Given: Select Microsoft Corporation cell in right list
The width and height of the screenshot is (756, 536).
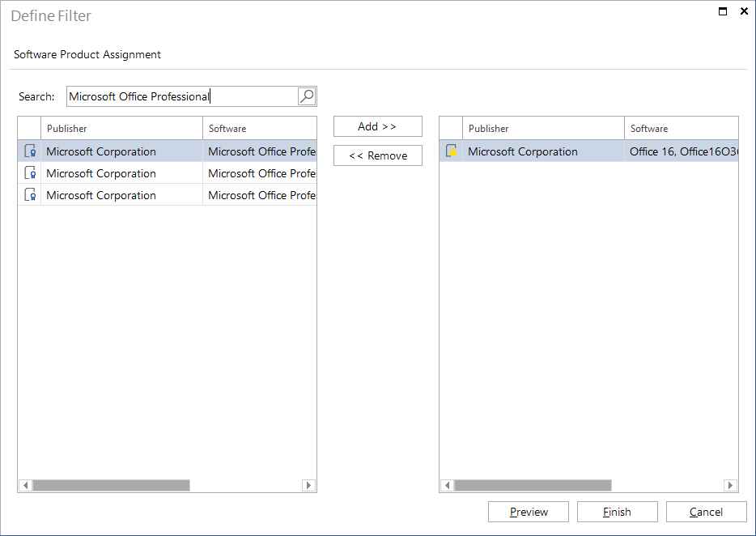Looking at the screenshot, I should coord(543,151).
